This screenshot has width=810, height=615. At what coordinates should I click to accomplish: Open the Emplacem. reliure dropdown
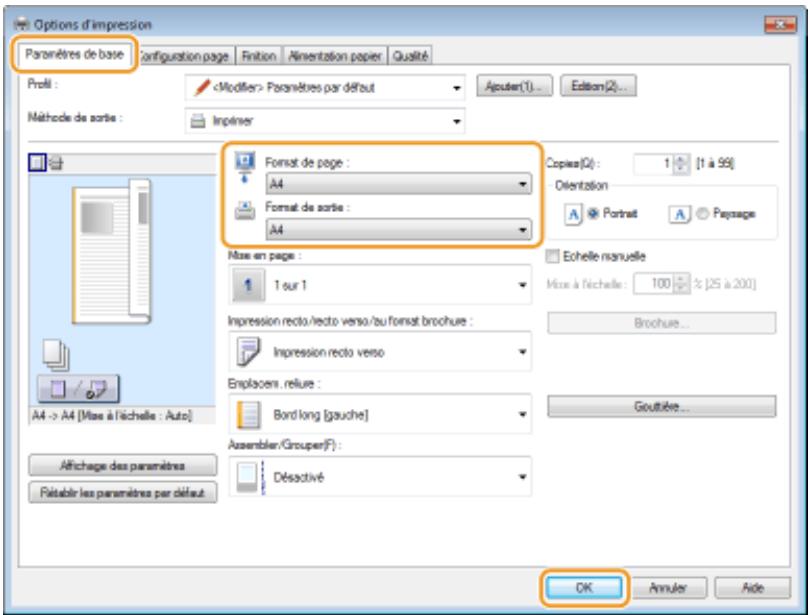[380, 414]
